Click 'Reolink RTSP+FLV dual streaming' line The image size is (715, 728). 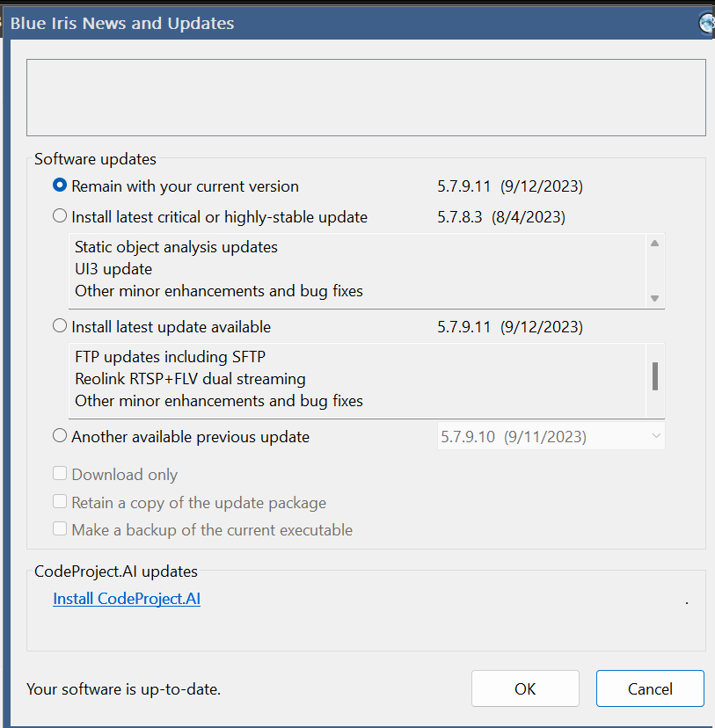[190, 379]
